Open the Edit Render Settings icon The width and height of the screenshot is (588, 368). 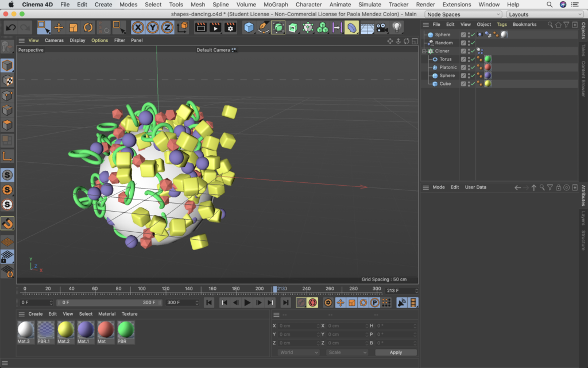[230, 27]
